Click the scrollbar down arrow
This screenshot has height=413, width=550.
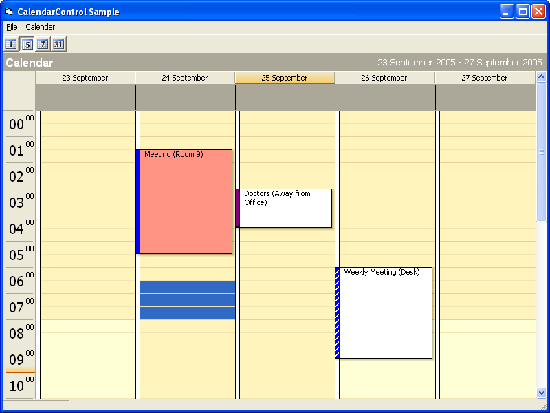(x=541, y=393)
